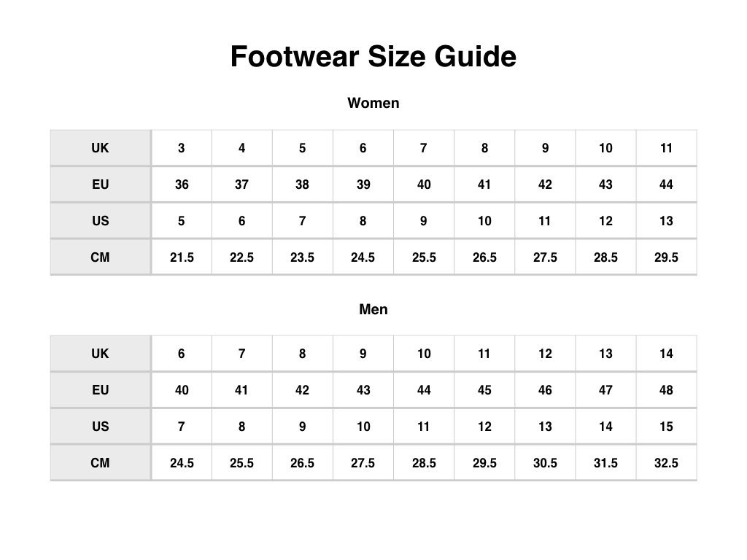Click Women's EU size 38 cell

[303, 184]
